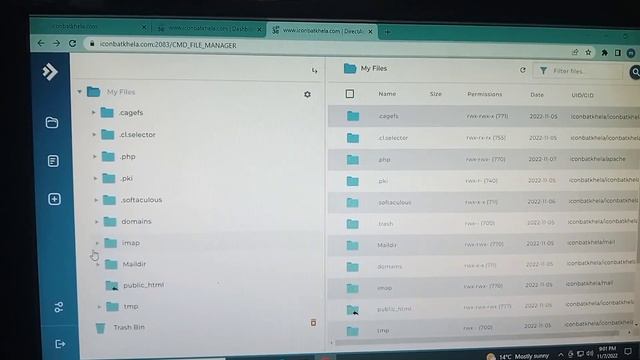The image size is (640, 360).
Task: Open the .trash row in file list
Action: [x=484, y=223]
